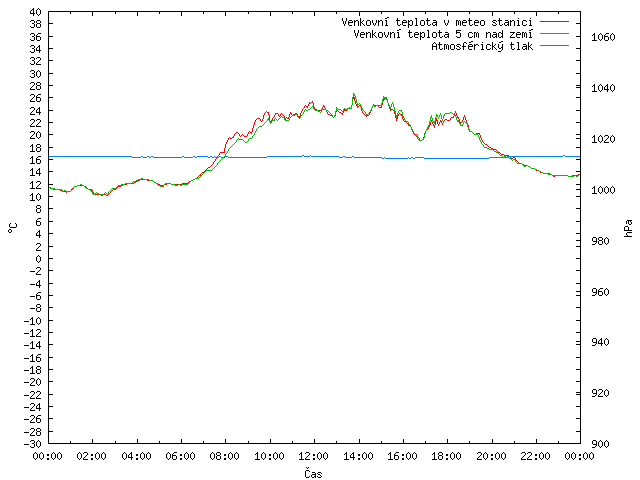This screenshot has height=480, width=640.
Task: Click legend text 'Venkovní teplota 5 cm nad zemí'
Action: point(443,34)
